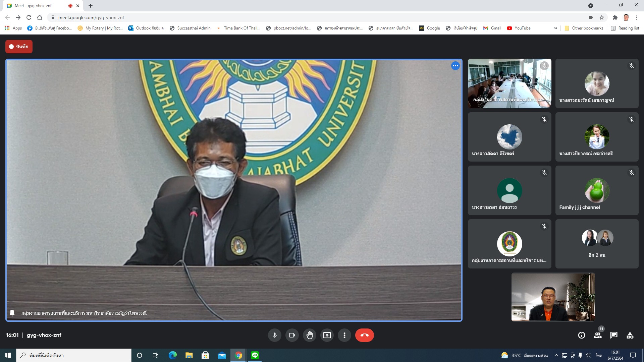Viewport: 644px width, 362px height.
Task: Show hidden system tray icons chevron
Action: (556, 355)
